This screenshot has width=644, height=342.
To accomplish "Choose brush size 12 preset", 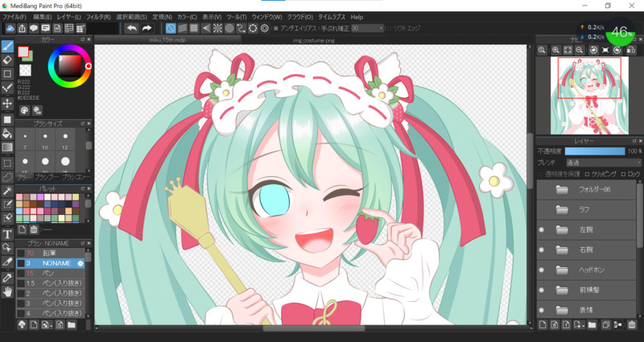I will [65, 139].
